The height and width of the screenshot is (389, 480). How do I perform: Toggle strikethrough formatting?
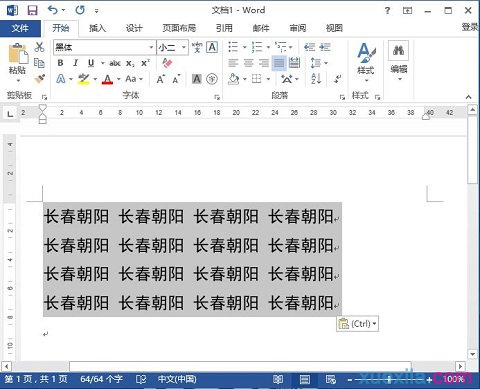click(115, 63)
